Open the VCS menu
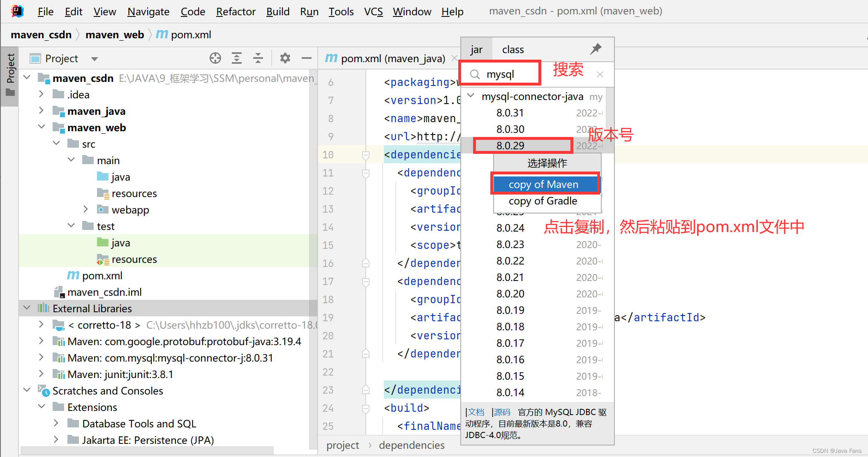Screen dimensions: 868x457 pos(373,12)
